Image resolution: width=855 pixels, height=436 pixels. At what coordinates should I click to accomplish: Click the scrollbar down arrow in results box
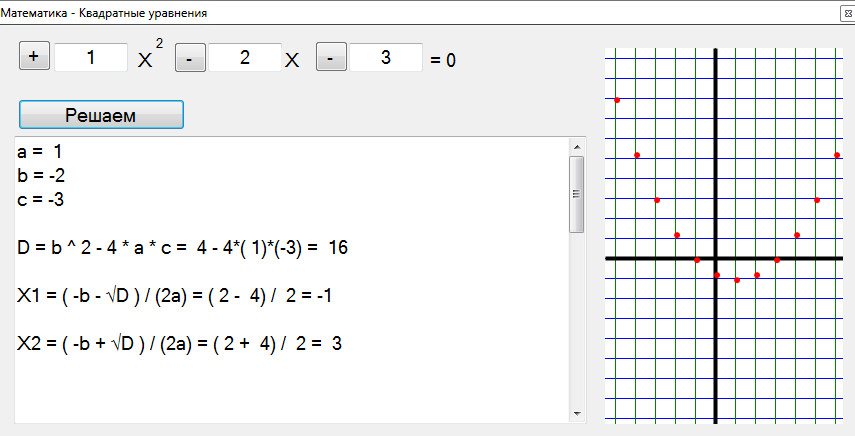coord(577,414)
